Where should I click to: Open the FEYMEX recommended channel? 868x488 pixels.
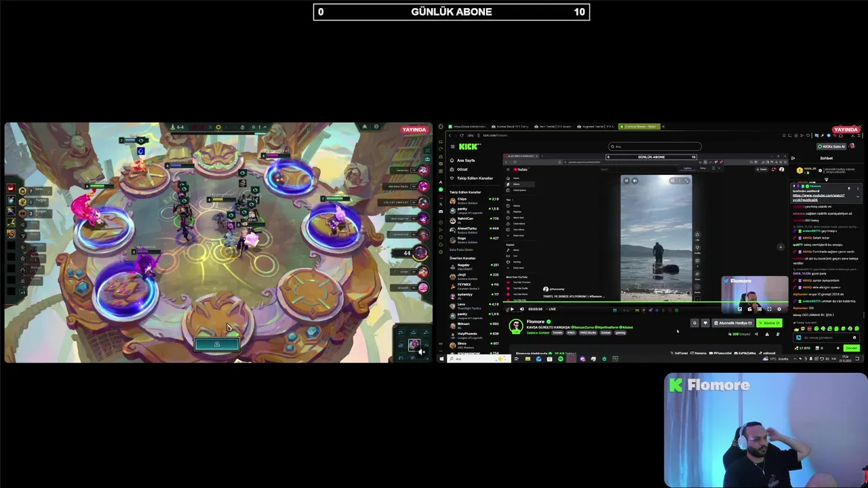click(x=475, y=286)
